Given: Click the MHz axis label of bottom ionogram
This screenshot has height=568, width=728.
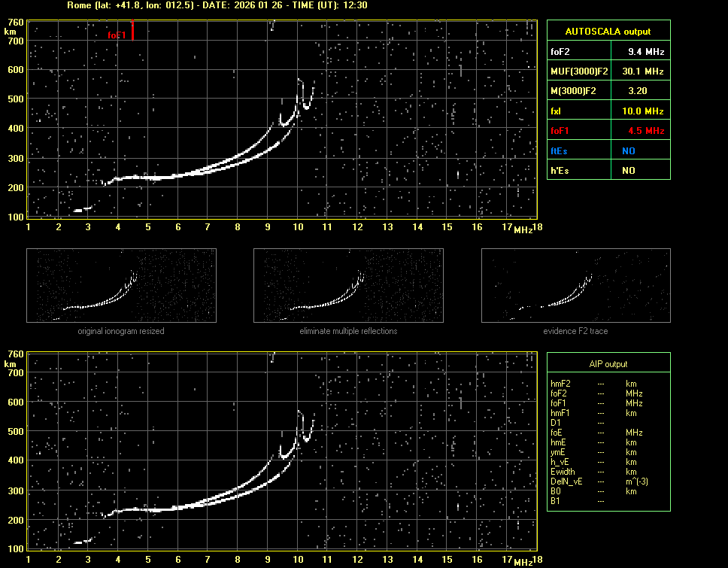Looking at the screenshot, I should click(523, 562).
